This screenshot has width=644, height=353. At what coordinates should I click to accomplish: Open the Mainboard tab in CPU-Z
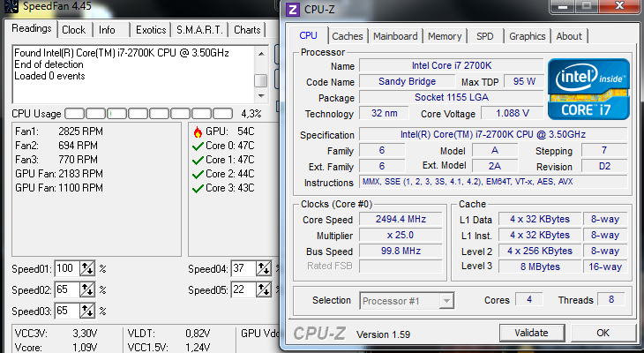(395, 36)
